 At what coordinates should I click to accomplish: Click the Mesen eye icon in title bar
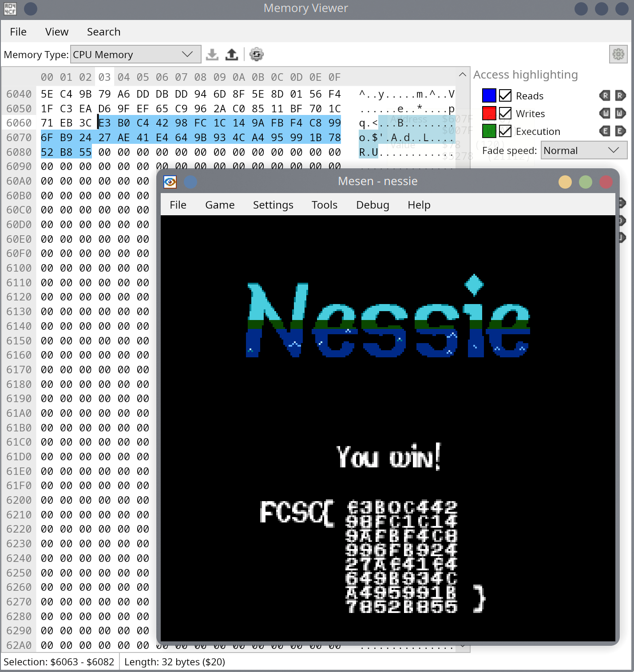170,182
